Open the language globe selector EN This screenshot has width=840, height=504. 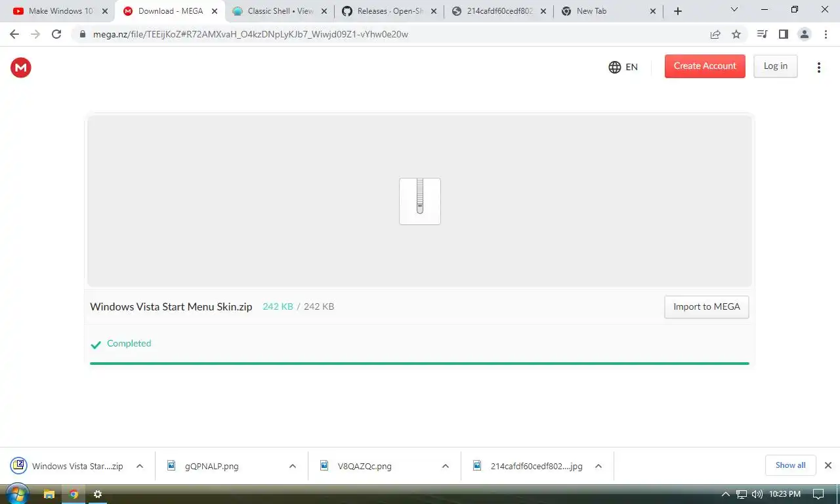(623, 67)
